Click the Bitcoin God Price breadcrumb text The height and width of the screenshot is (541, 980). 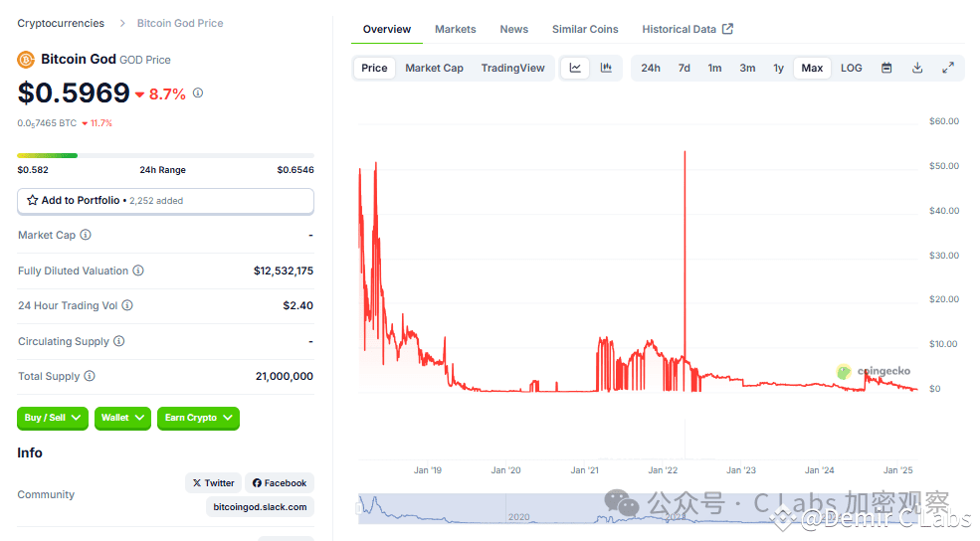(x=180, y=23)
